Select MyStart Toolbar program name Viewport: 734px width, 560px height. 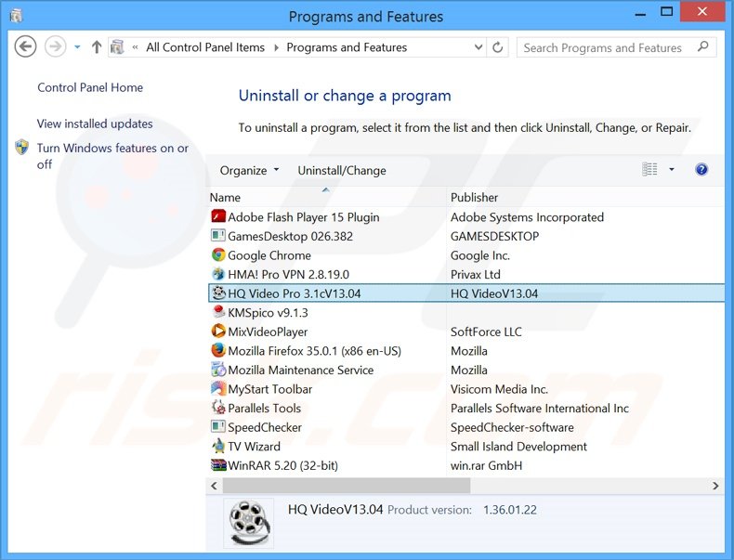[x=269, y=389]
